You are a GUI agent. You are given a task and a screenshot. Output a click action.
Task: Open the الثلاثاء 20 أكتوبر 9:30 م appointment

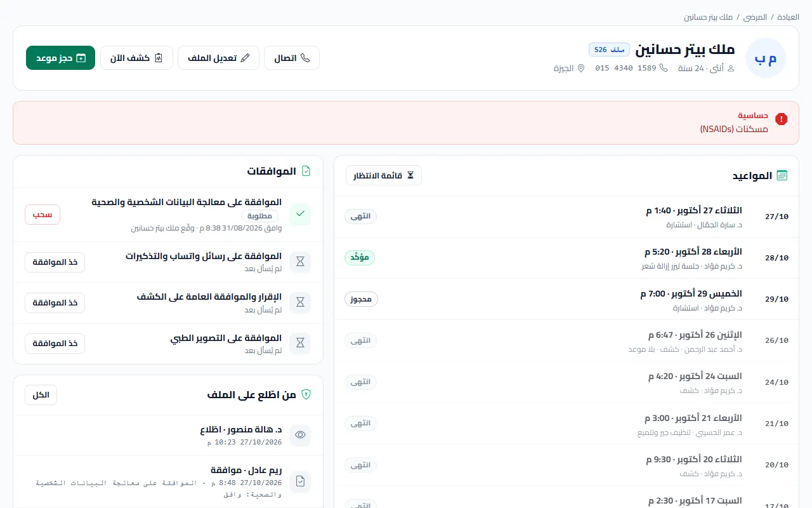566,465
